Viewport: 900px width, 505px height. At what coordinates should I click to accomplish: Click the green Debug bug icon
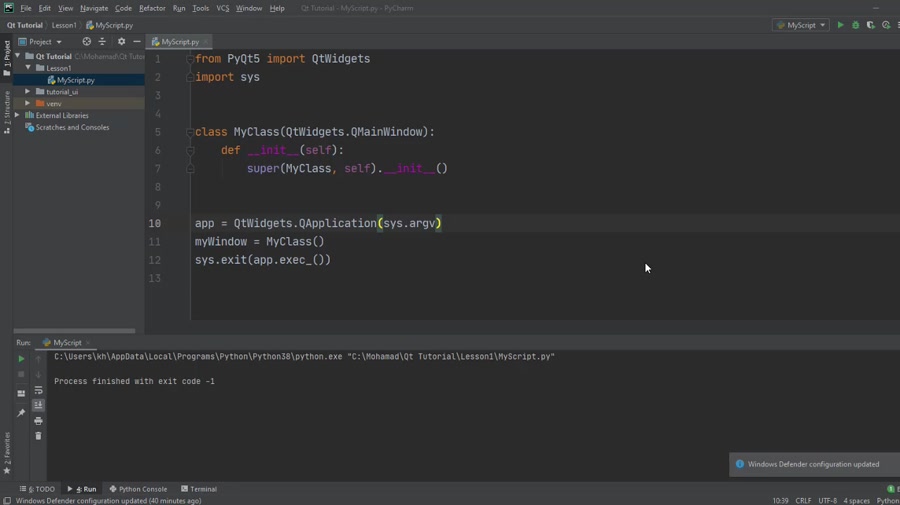click(x=855, y=25)
